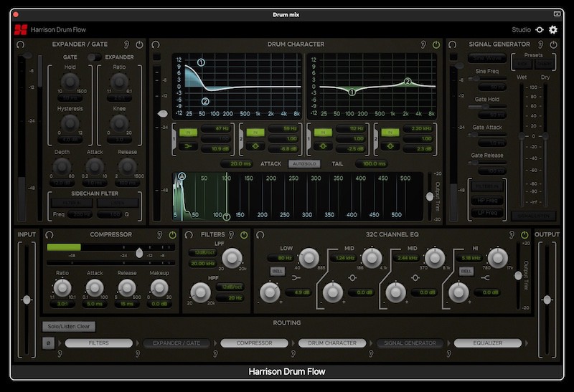Toggle the 32C Channel EQ power button

524,235
